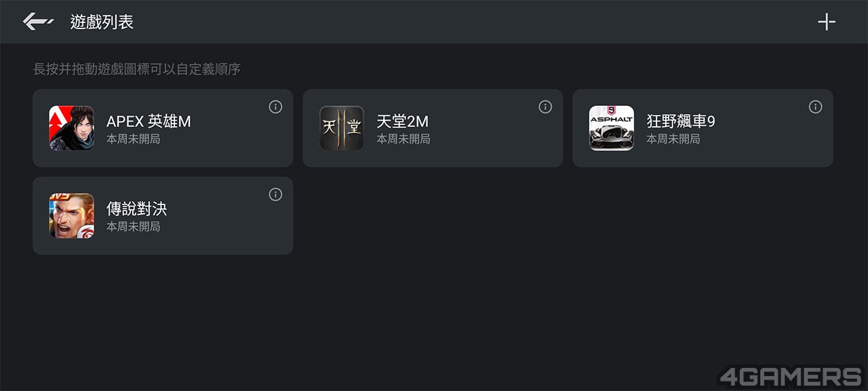Open info for 天堂2M
This screenshot has width=868, height=391.
pos(545,107)
